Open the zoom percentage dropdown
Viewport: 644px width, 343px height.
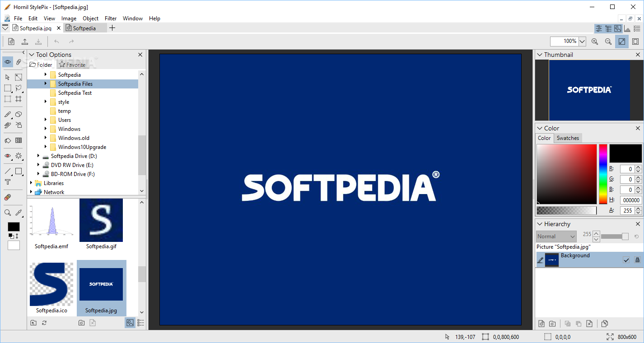pyautogui.click(x=582, y=42)
